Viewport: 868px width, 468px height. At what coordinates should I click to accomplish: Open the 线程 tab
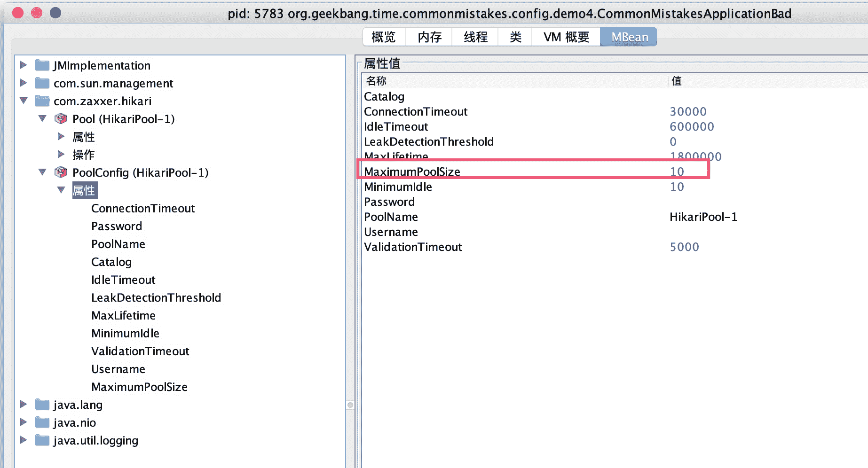point(475,37)
